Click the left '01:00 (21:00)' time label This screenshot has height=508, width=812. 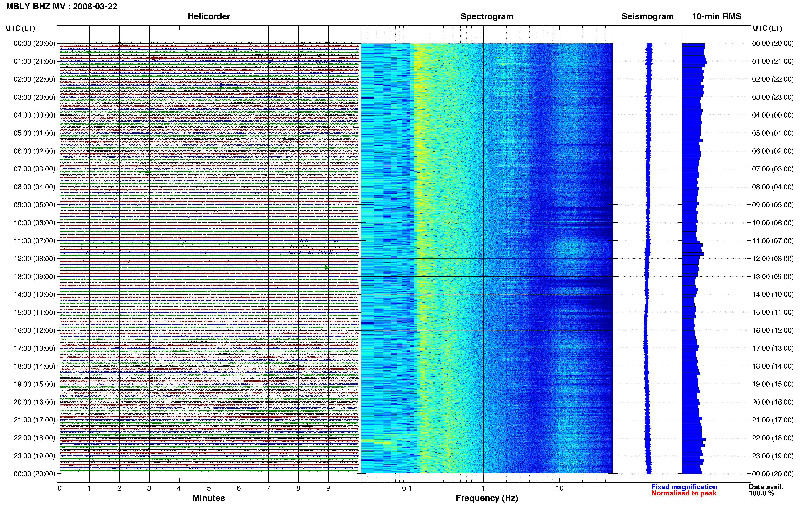coord(34,62)
